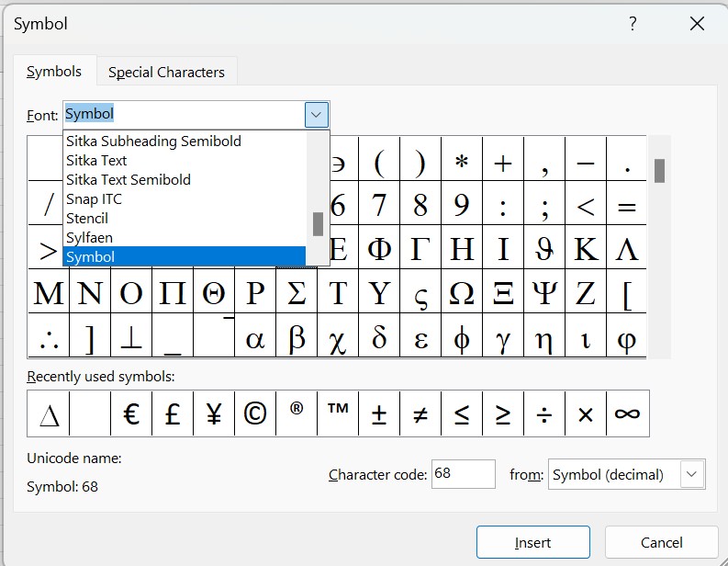Open the 'from' Symbol (decimal) dropdown

(x=627, y=474)
